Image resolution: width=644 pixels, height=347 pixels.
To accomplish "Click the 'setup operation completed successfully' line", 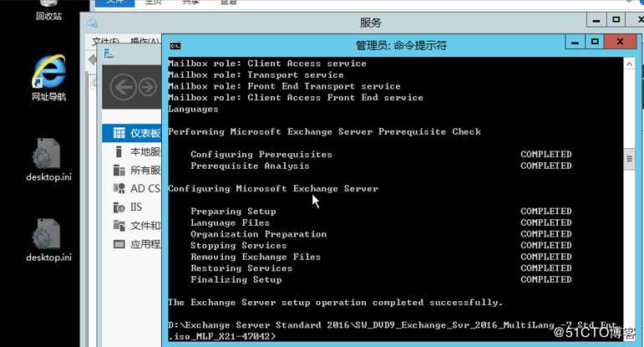I will (335, 303).
